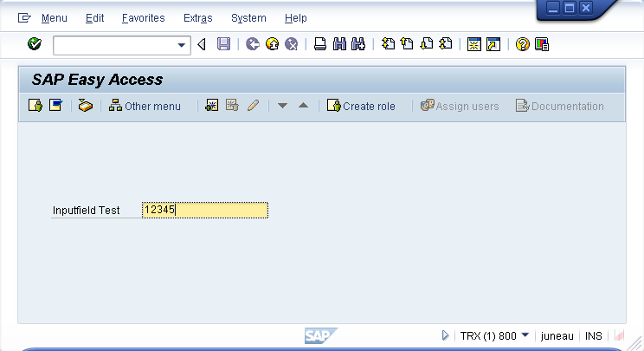Open the Menu menu

tap(55, 18)
